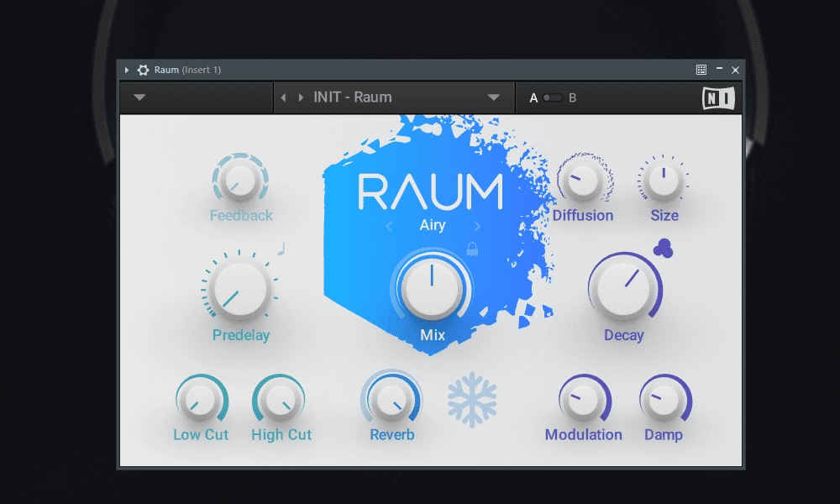
Task: Toggle the Decay three-circle icon
Action: coord(664,249)
